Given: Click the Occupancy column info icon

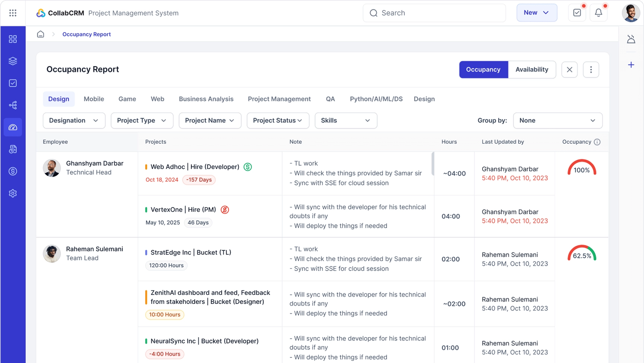Looking at the screenshot, I should pyautogui.click(x=597, y=142).
